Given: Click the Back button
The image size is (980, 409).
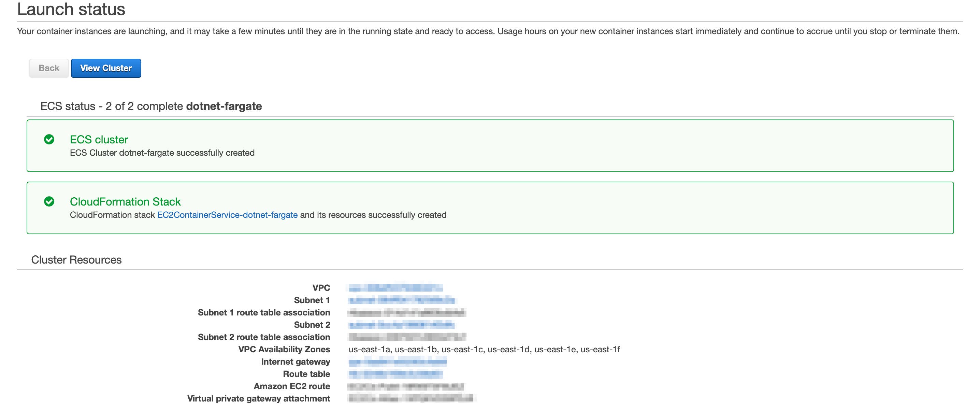Looking at the screenshot, I should tap(48, 68).
